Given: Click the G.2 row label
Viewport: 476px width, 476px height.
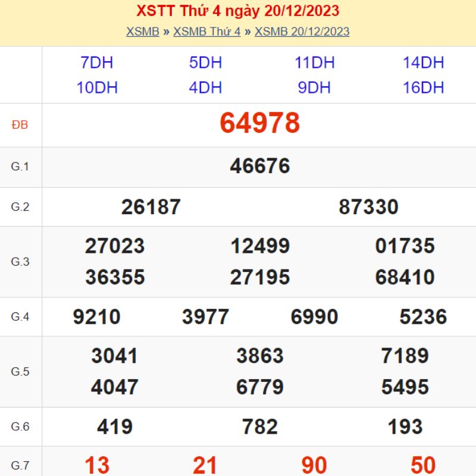Looking at the screenshot, I should 20,206.
